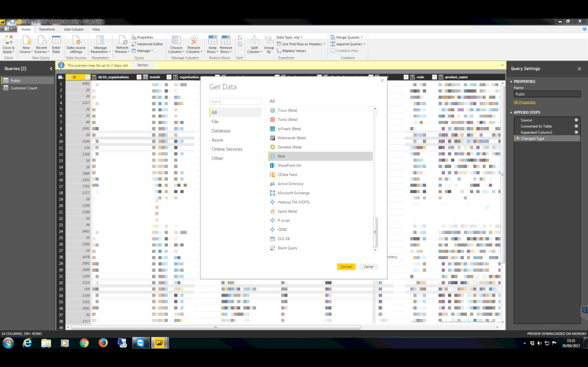This screenshot has width=588, height=367.
Task: Open the All Properties link
Action: [525, 102]
